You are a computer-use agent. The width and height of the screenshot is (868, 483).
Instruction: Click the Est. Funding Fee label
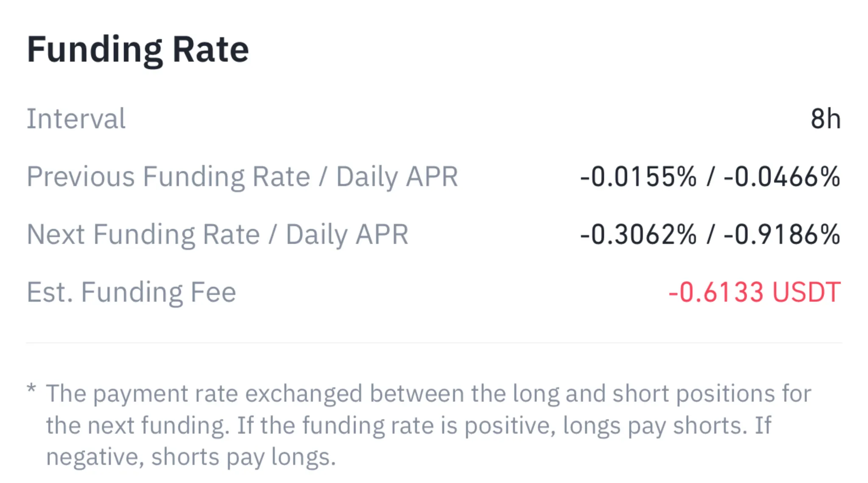point(131,292)
